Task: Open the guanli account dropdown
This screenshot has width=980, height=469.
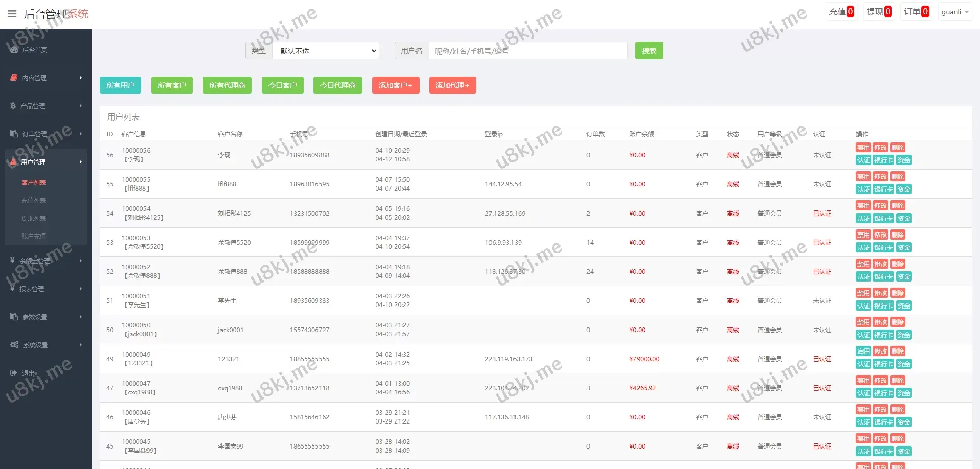Action: coord(954,12)
